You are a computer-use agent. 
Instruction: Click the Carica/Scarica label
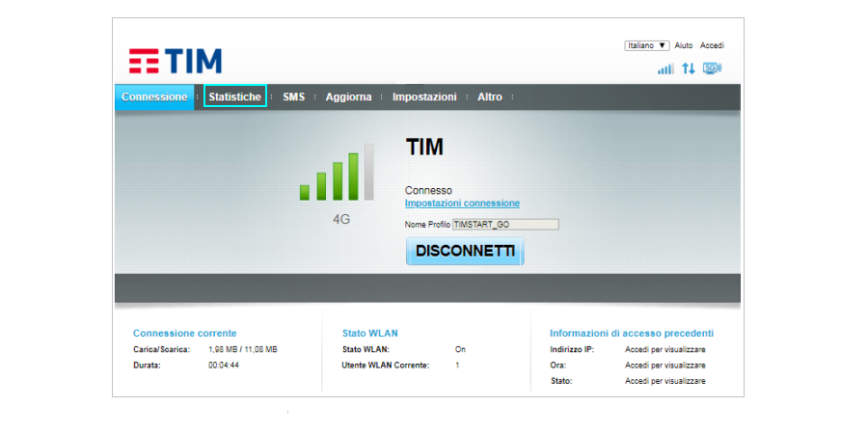pos(162,350)
